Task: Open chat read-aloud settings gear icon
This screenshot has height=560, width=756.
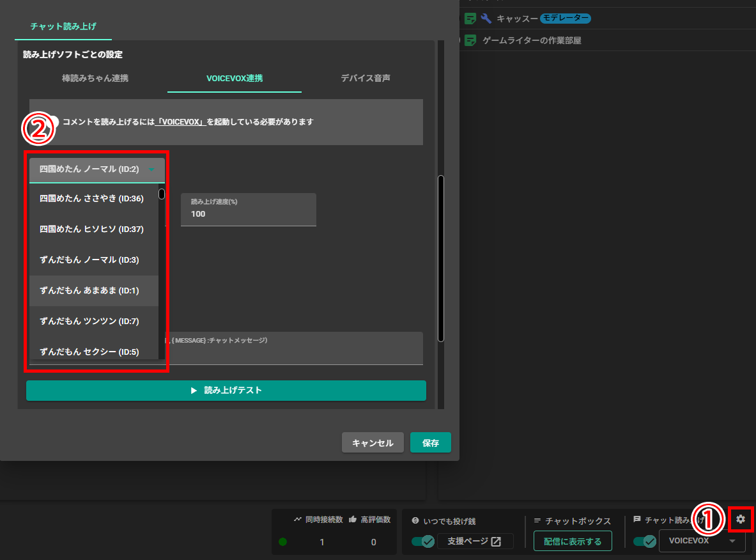Action: pos(741,519)
